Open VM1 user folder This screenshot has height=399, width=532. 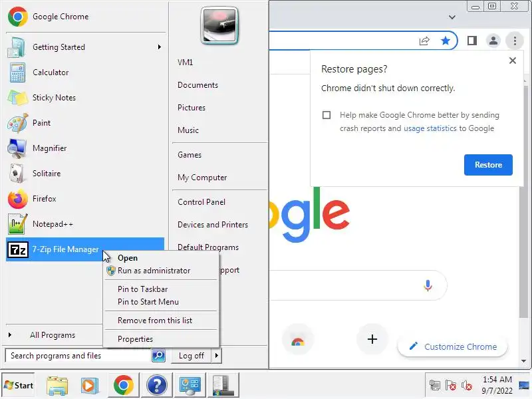pyautogui.click(x=185, y=62)
